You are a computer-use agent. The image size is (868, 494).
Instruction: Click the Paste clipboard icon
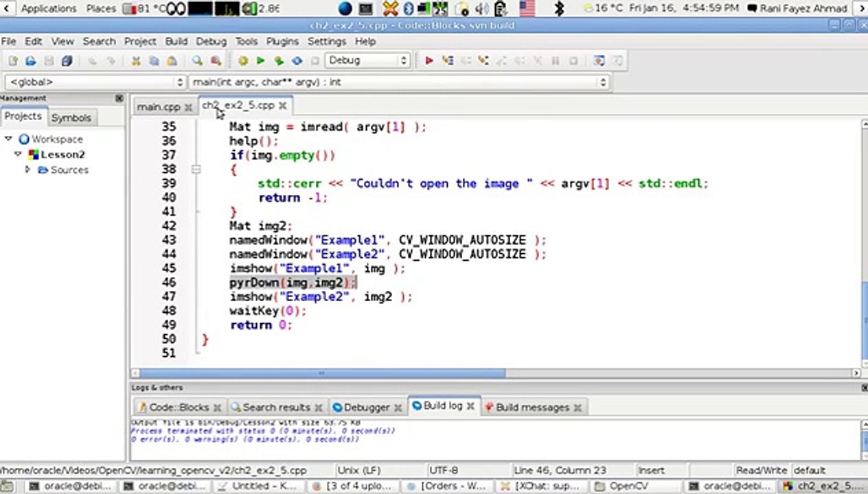(x=172, y=61)
